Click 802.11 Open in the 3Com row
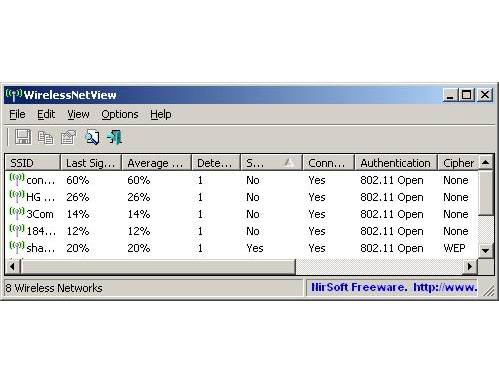 point(392,214)
